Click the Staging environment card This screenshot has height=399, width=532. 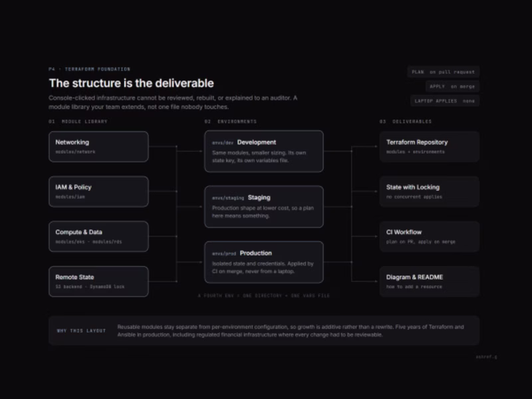click(x=263, y=207)
